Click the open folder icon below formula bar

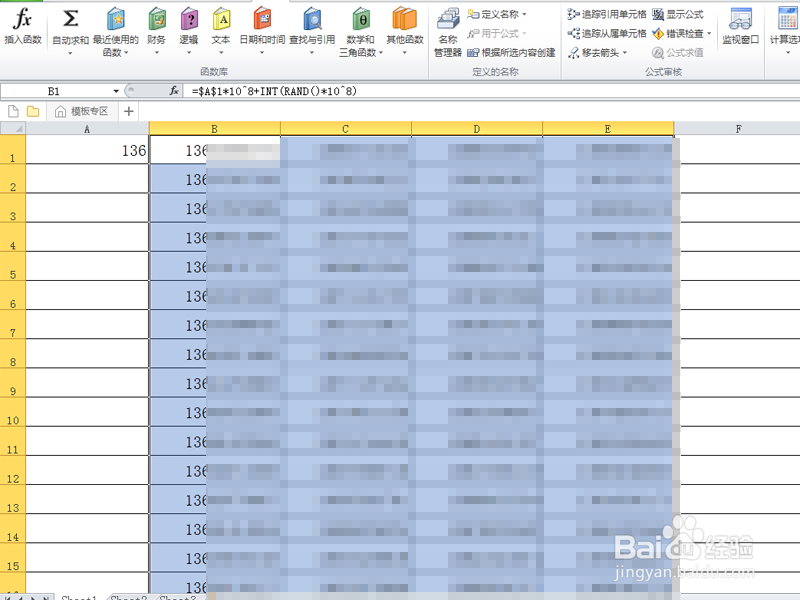[33, 111]
